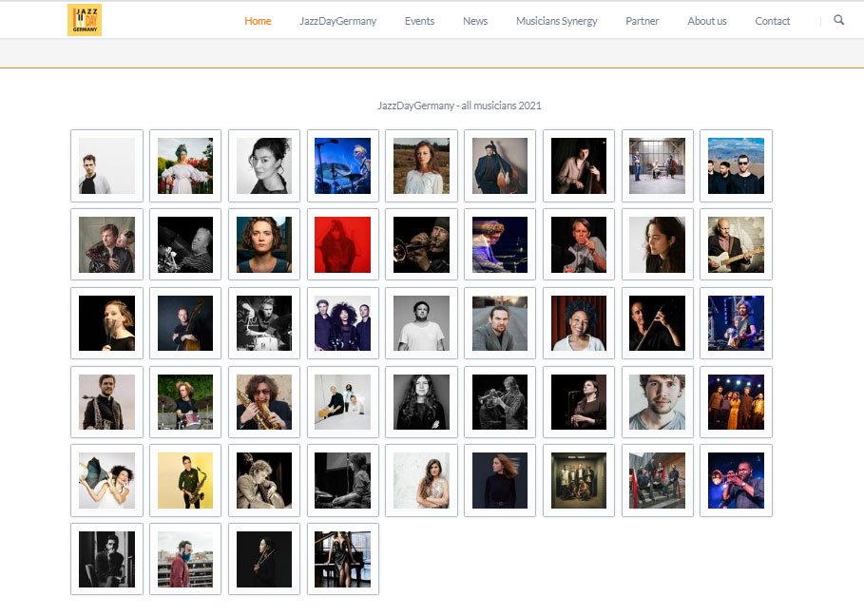Click the JazzDay Germany logo

[85, 20]
